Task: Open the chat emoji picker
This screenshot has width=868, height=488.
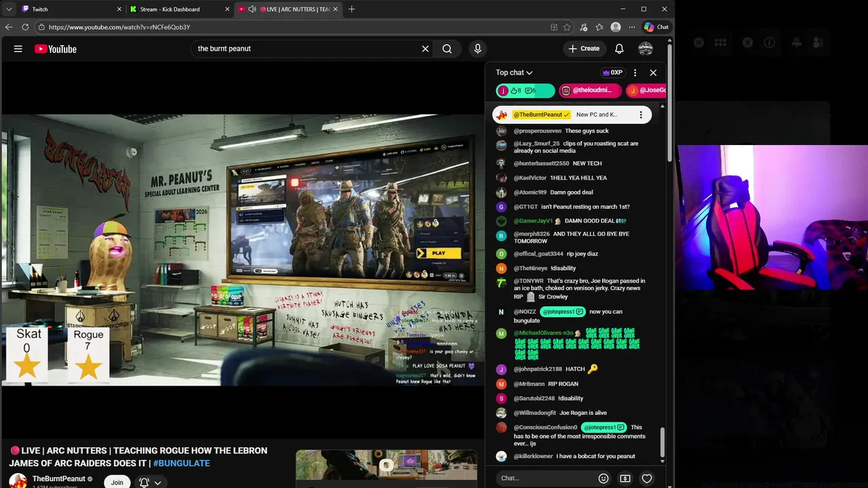Action: [x=604, y=479]
